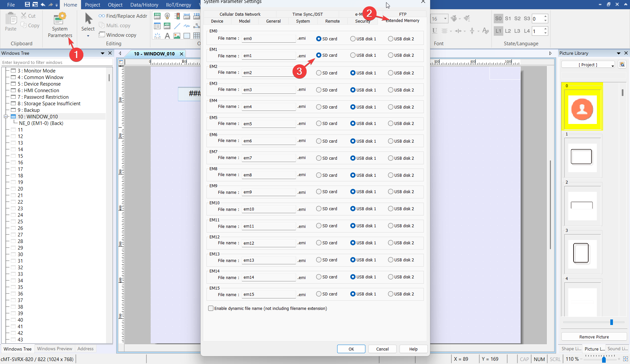630x364 pixels.
Task: Select the Text object tool
Action: [x=167, y=36]
